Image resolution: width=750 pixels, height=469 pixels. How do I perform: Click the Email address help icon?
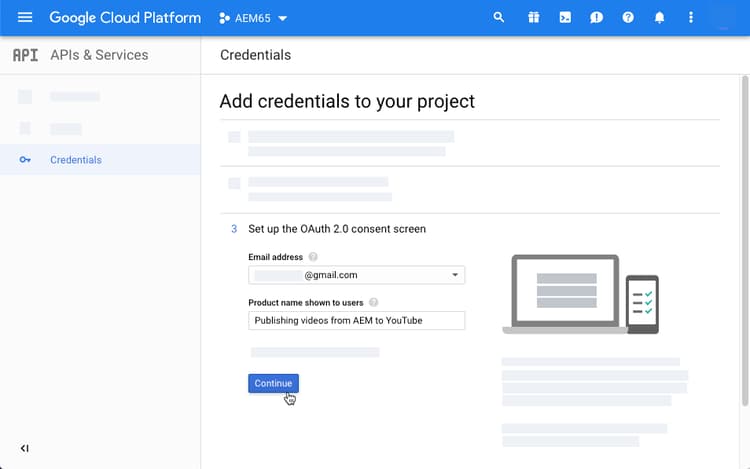point(313,257)
